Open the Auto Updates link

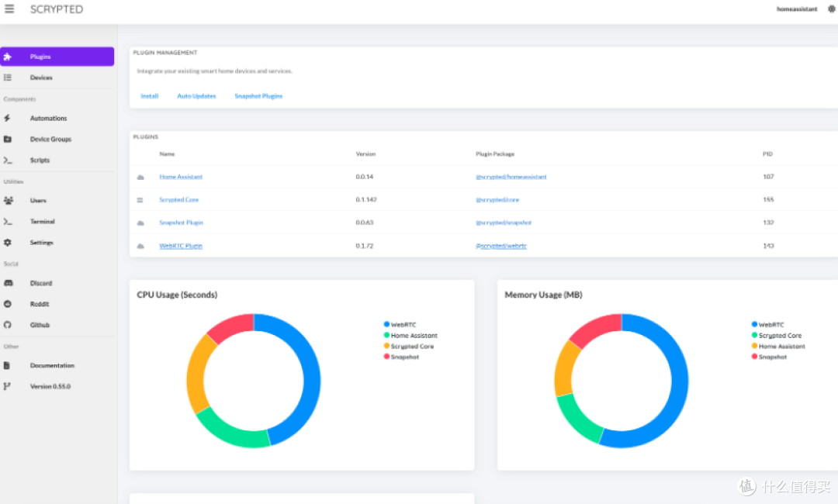[x=196, y=96]
